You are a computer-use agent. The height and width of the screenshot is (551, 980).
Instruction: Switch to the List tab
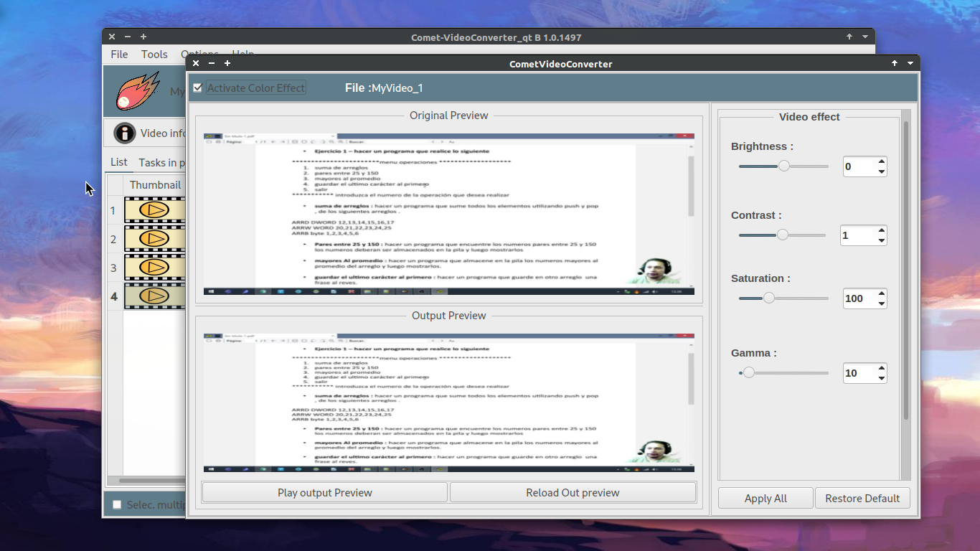[x=119, y=162]
